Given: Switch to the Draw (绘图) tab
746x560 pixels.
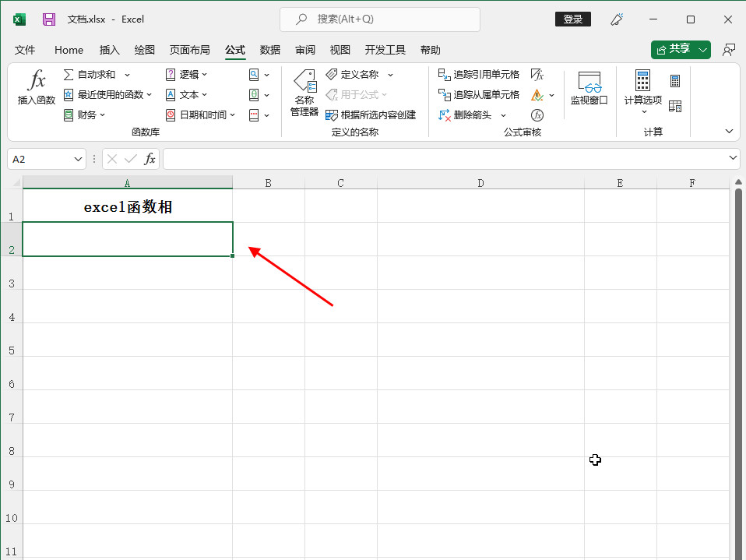Looking at the screenshot, I should (144, 50).
